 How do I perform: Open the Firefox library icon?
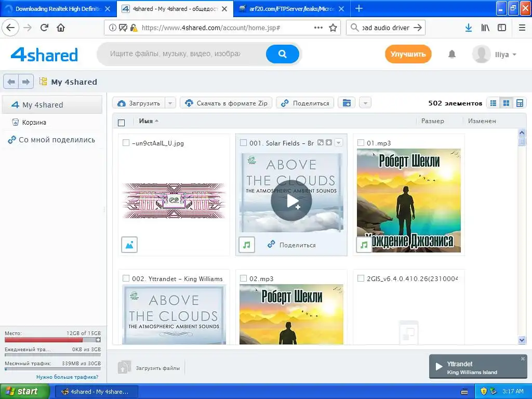[485, 28]
